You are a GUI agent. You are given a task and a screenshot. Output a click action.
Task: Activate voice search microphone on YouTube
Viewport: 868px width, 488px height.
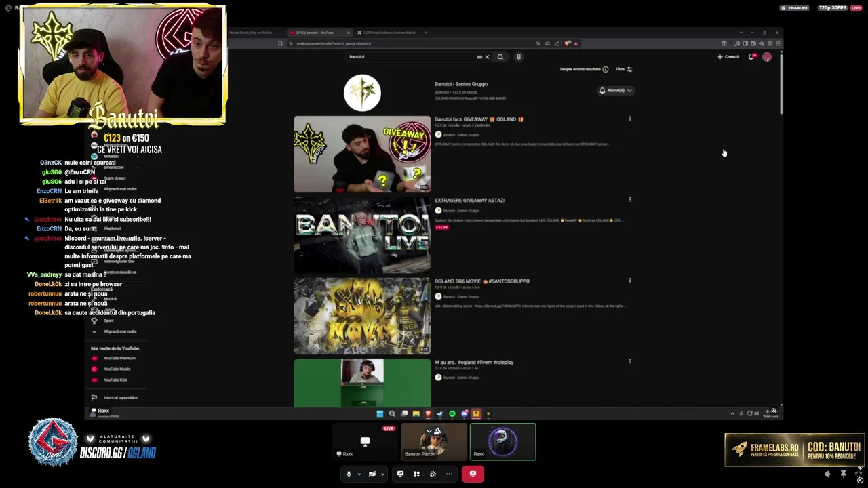click(x=519, y=57)
